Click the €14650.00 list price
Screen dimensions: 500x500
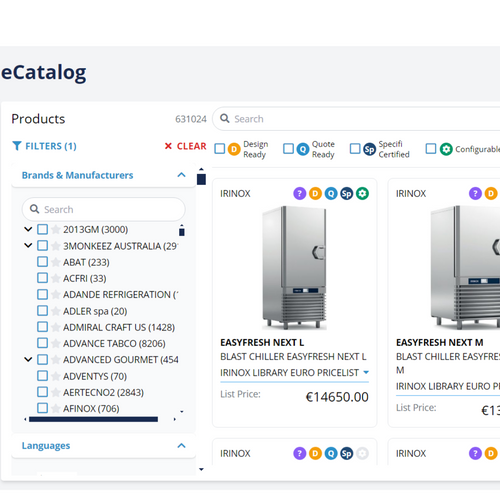pyautogui.click(x=337, y=397)
